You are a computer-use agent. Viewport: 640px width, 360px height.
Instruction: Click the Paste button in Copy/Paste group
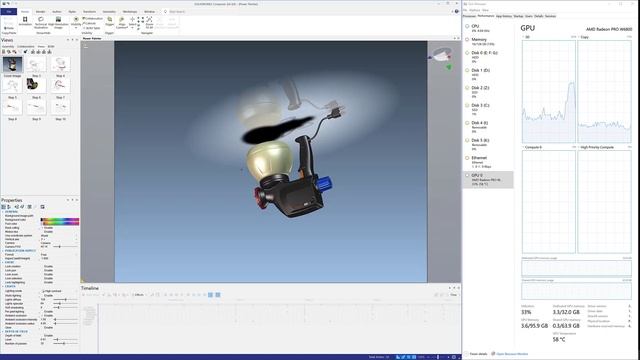(9, 28)
